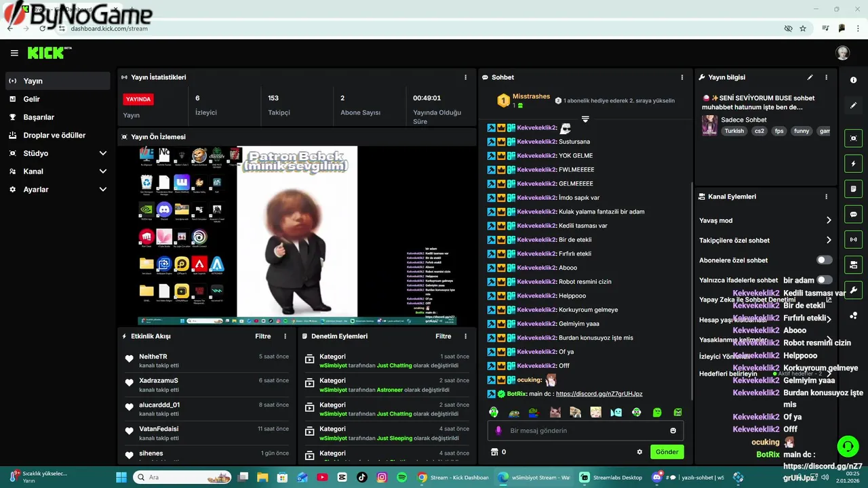
Task: Open Takipçilere özel sohbet options arrow
Action: tap(828, 240)
